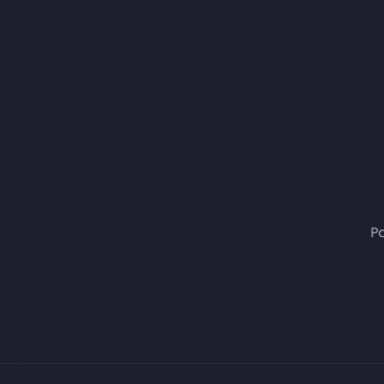The height and width of the screenshot is (384, 384).
Task: Click the partially visible "Pc" label
Action: [377, 232]
